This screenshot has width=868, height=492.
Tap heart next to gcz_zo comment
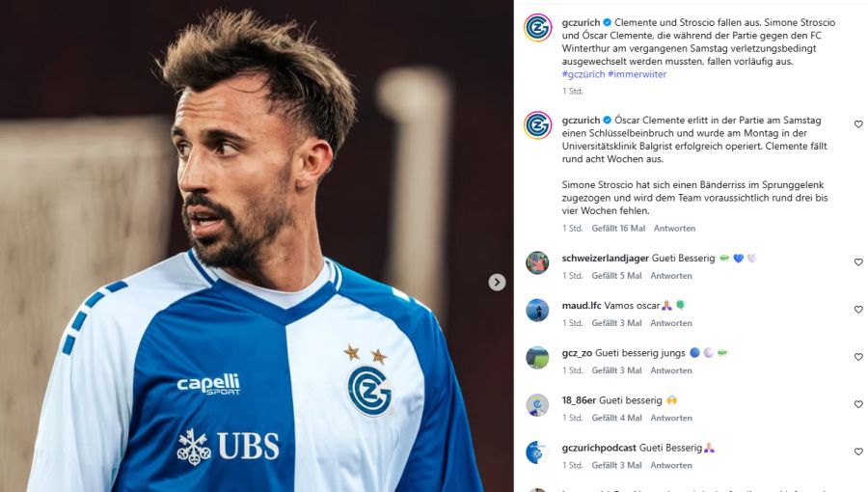pos(858,357)
